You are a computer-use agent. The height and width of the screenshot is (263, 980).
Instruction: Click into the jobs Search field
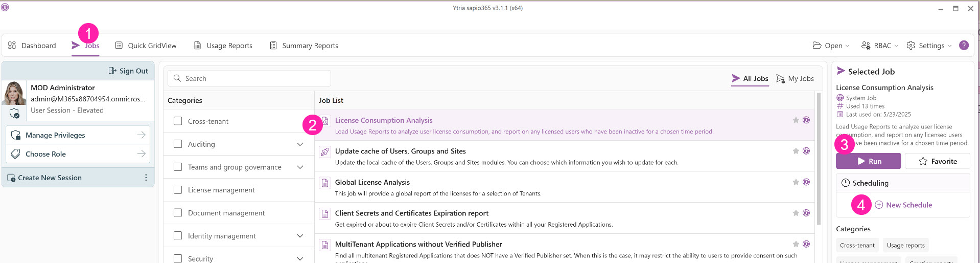tap(249, 78)
